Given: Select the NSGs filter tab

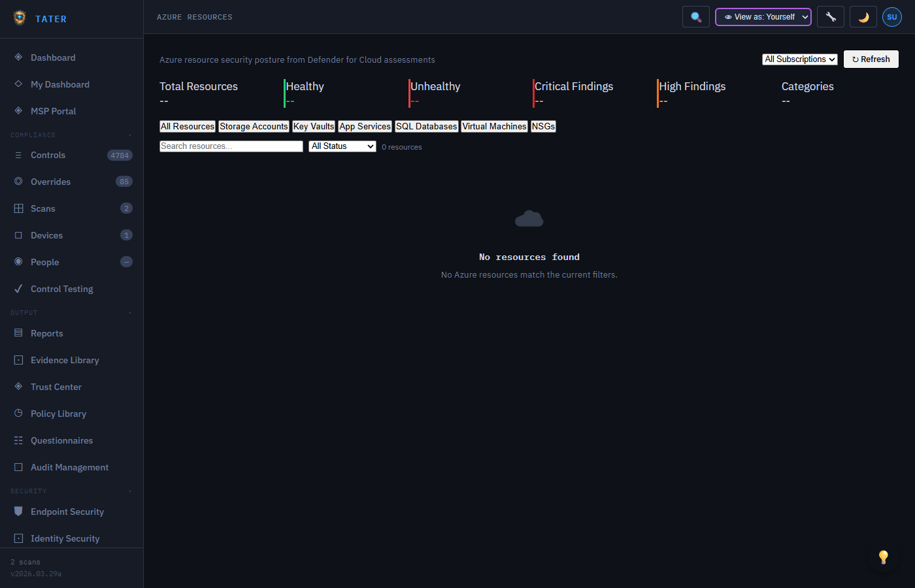Looking at the screenshot, I should point(543,127).
